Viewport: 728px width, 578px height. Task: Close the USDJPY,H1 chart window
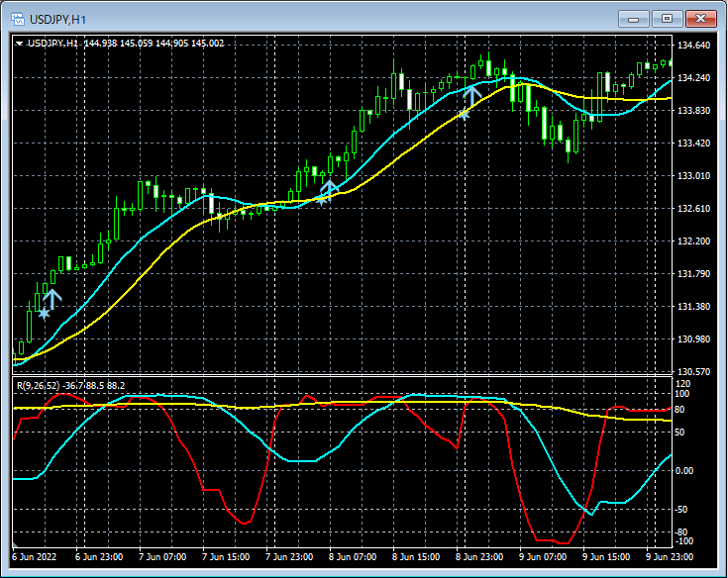(700, 19)
